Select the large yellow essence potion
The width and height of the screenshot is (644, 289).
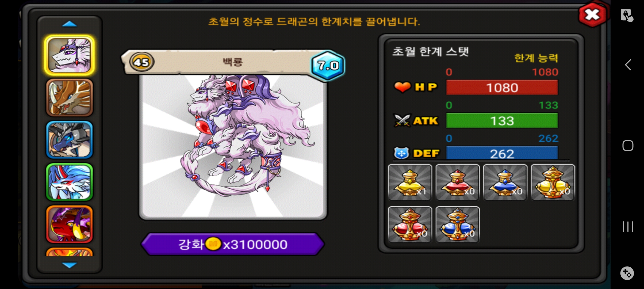pos(553,182)
